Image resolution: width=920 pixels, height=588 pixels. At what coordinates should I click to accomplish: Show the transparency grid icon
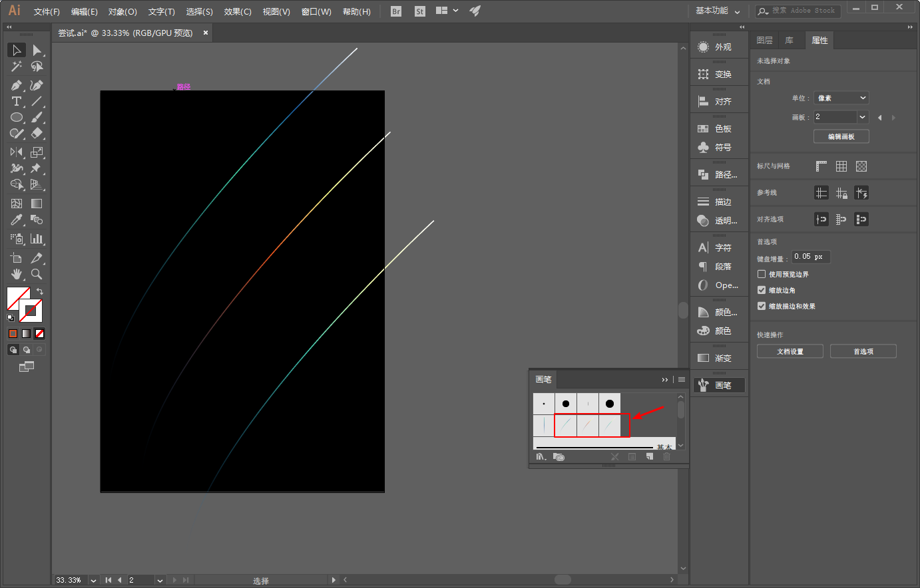pyautogui.click(x=861, y=166)
